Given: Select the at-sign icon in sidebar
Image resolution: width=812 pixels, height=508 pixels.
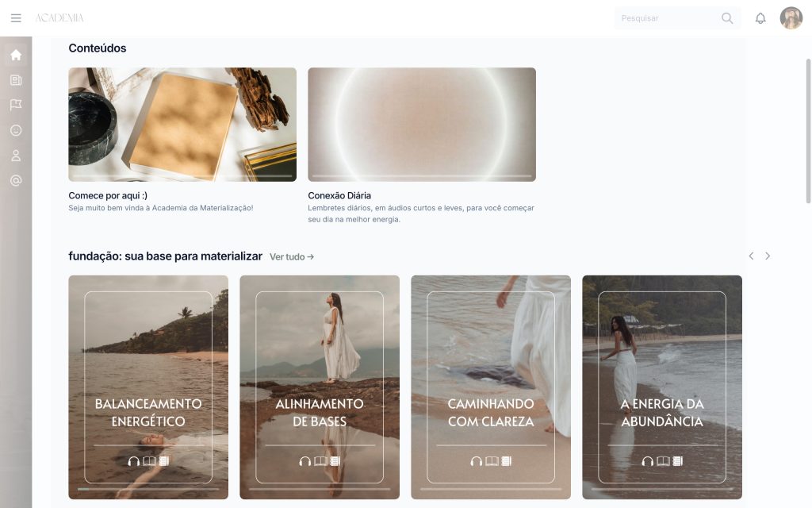Looking at the screenshot, I should pos(16,180).
